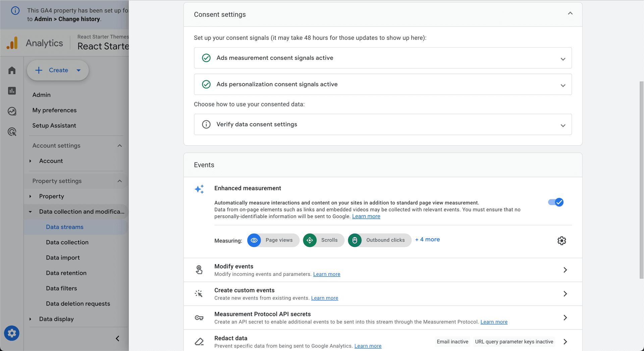644x351 pixels.
Task: Click the Page views eye icon
Action: tap(254, 240)
